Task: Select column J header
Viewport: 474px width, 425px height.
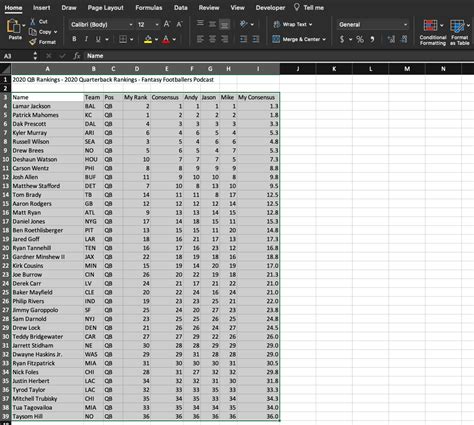Action: [298, 69]
